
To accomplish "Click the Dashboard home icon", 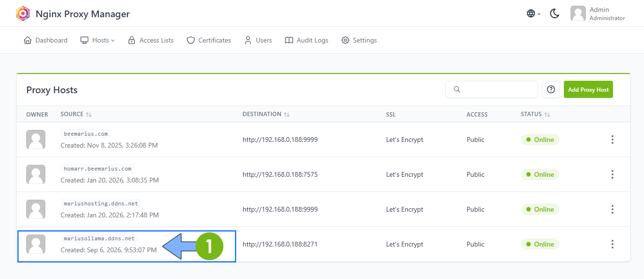I will click(28, 40).
